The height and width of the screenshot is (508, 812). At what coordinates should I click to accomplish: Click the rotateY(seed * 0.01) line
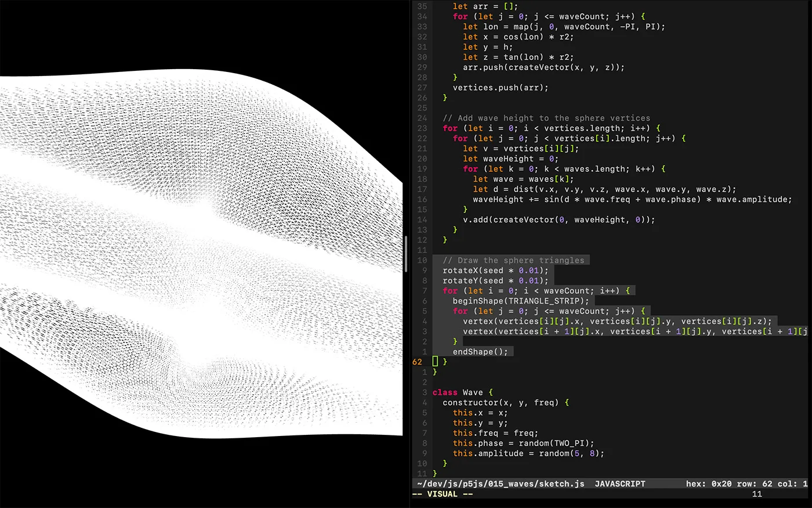click(495, 280)
